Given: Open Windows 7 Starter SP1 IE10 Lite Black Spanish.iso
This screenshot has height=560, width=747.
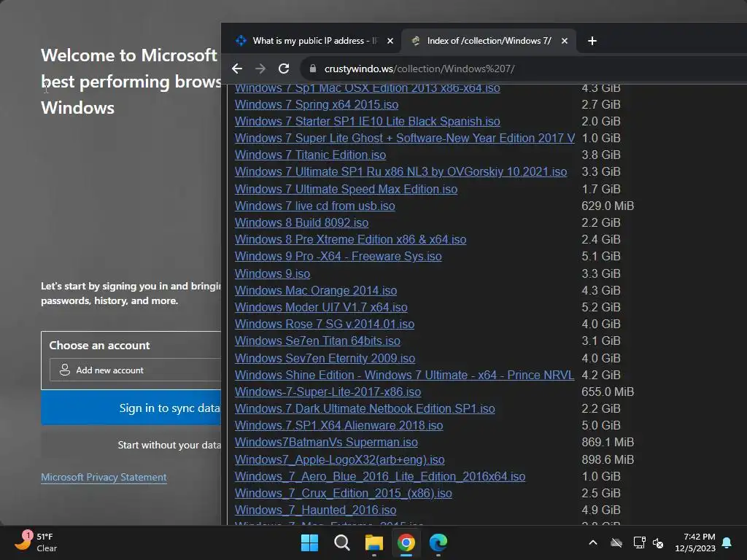Looking at the screenshot, I should click(368, 122).
